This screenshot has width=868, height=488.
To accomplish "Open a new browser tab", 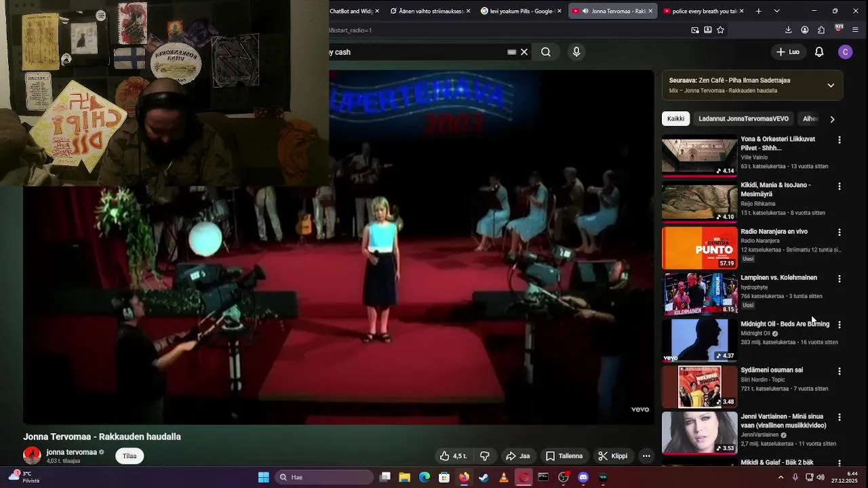I will point(758,11).
